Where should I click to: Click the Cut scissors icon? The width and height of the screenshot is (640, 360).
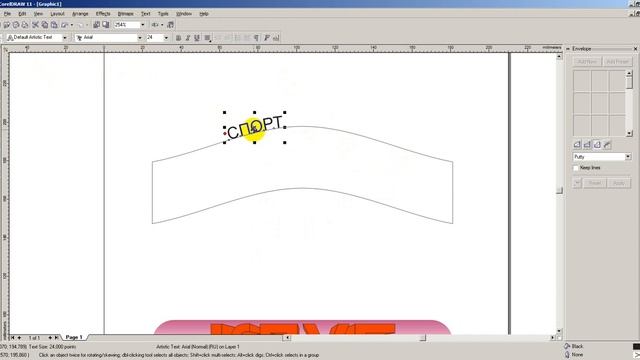point(36,25)
